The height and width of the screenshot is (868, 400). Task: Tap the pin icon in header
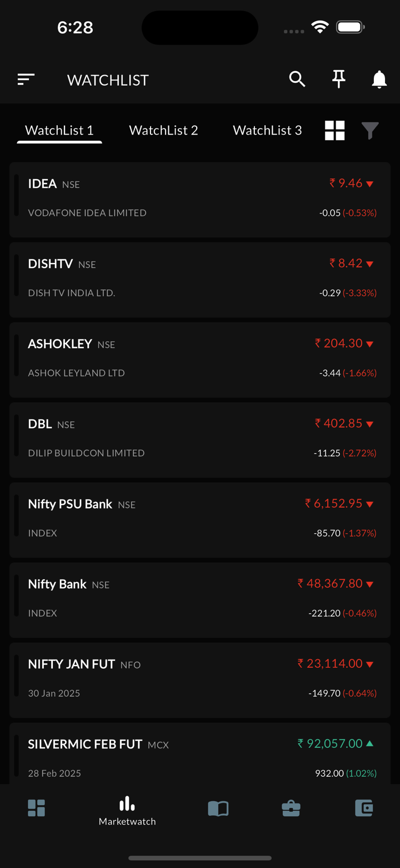pos(338,80)
